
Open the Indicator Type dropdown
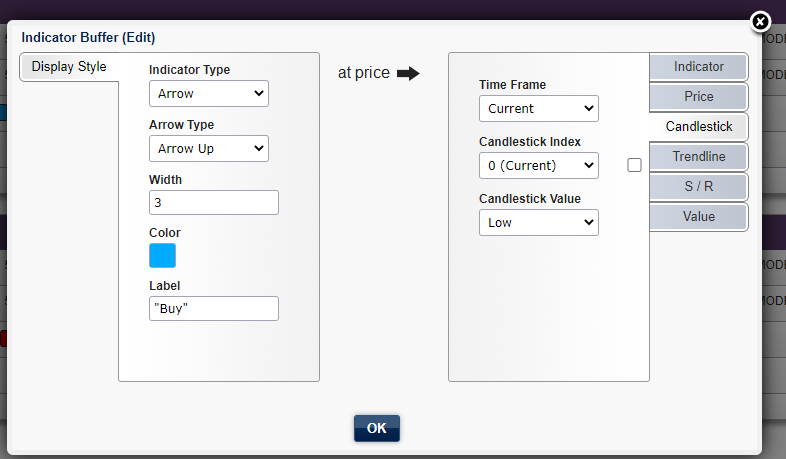pos(208,94)
